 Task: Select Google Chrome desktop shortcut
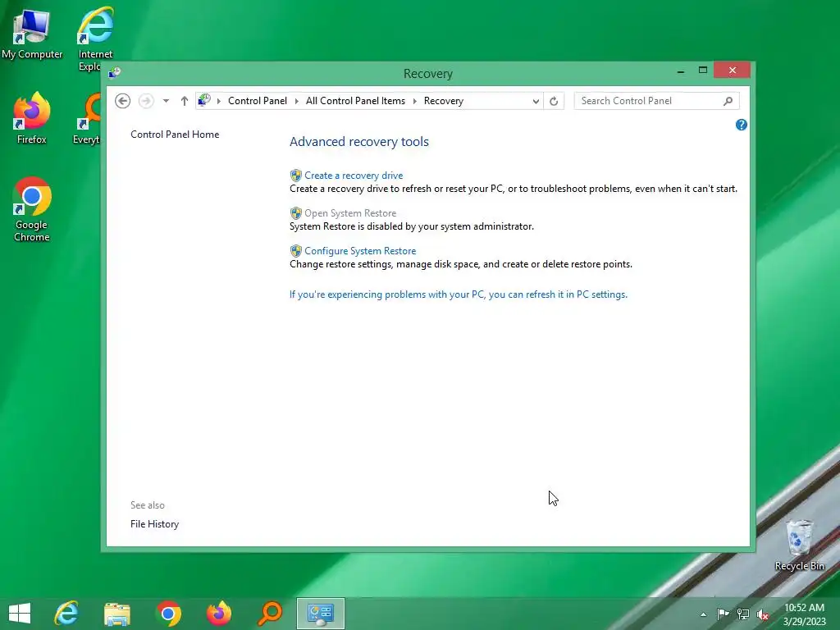pos(32,209)
